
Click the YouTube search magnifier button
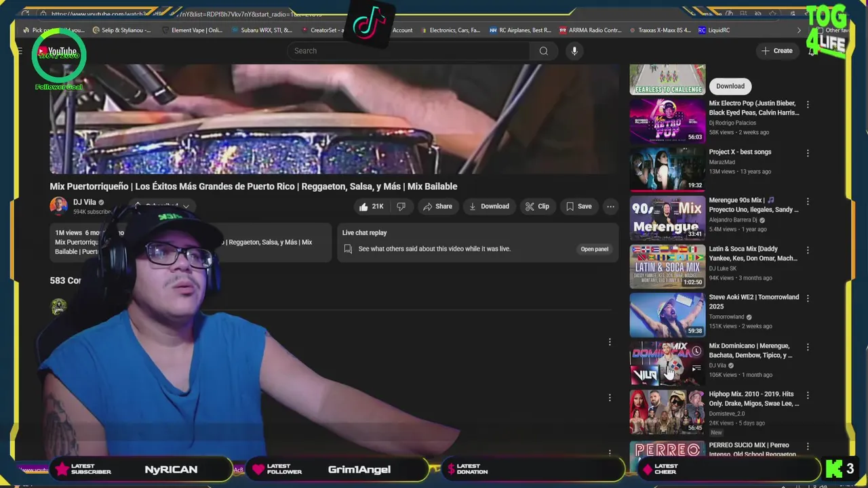click(543, 51)
